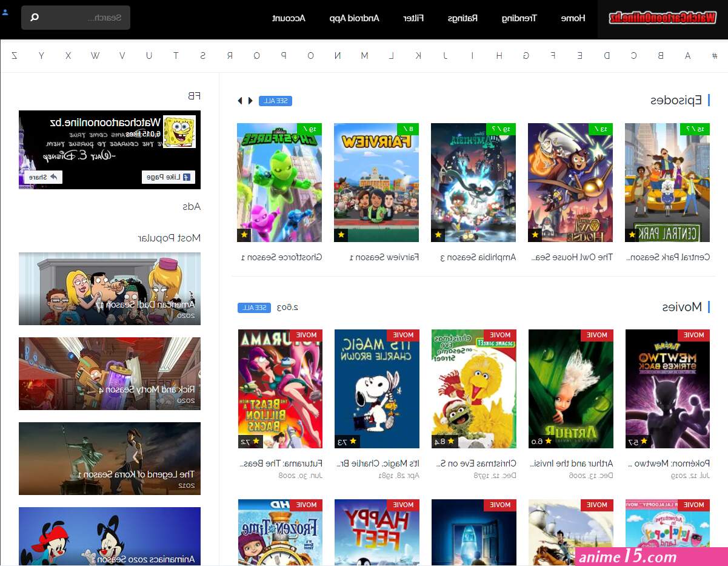Open Futurama Beast with a Billion Backs poster
The image size is (728, 566).
(x=280, y=389)
